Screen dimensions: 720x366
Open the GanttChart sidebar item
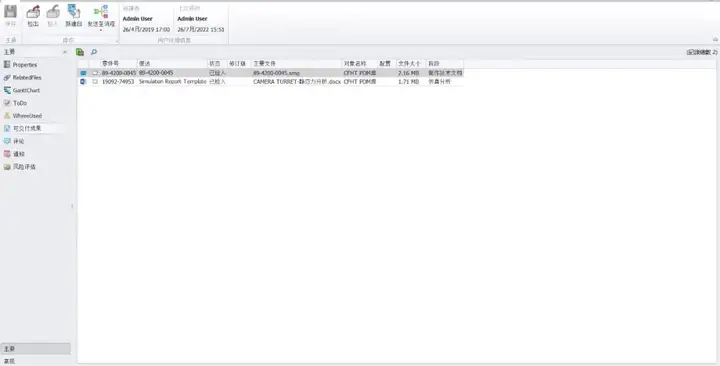[x=22, y=90]
